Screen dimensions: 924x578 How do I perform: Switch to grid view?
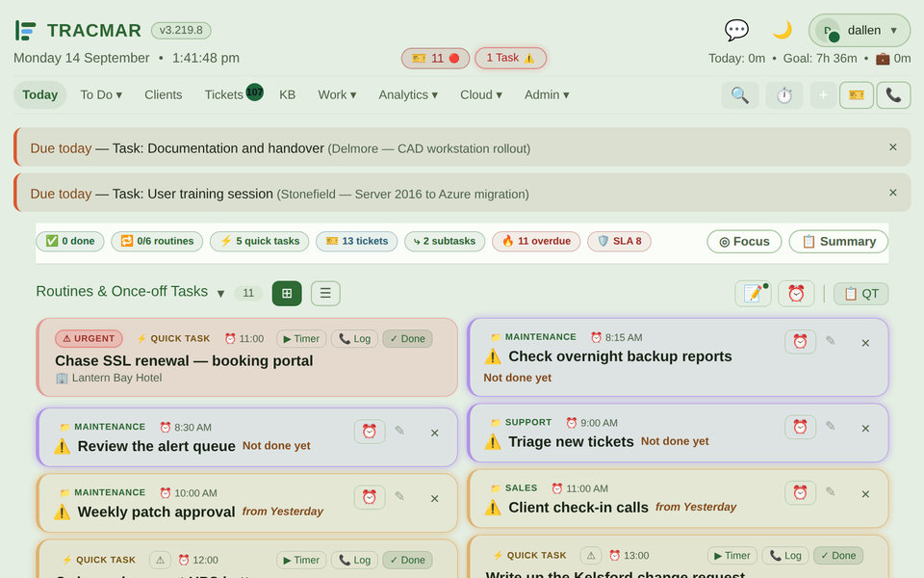pyautogui.click(x=287, y=293)
